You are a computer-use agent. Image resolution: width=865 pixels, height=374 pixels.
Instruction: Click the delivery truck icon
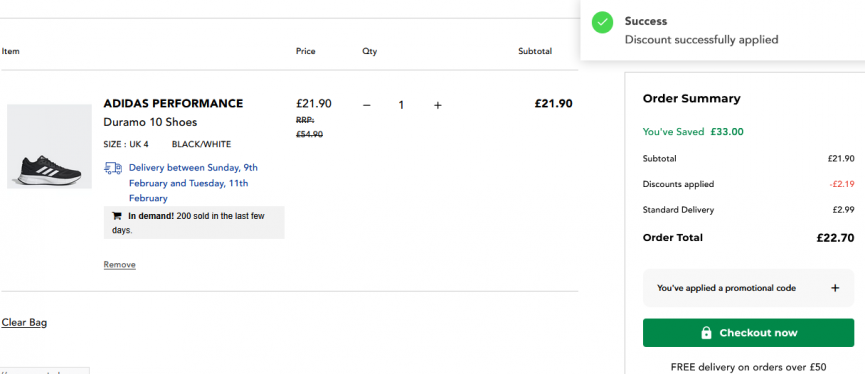pos(113,168)
